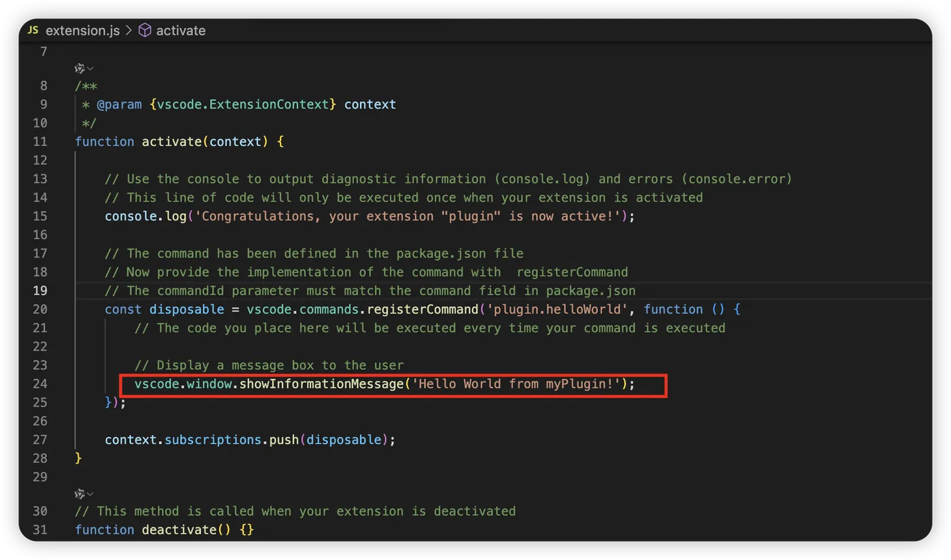This screenshot has width=951, height=560.
Task: Click the breadcrumb separator arrow after extension.js
Action: tap(128, 31)
